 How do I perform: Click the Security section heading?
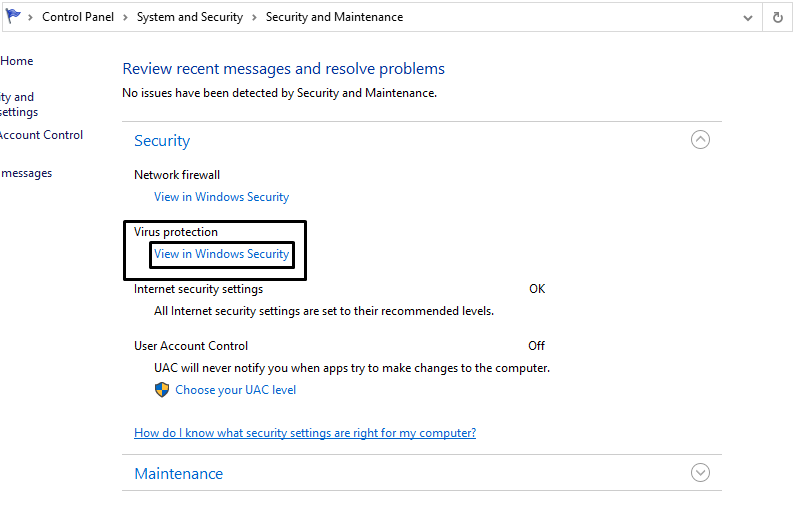click(162, 141)
